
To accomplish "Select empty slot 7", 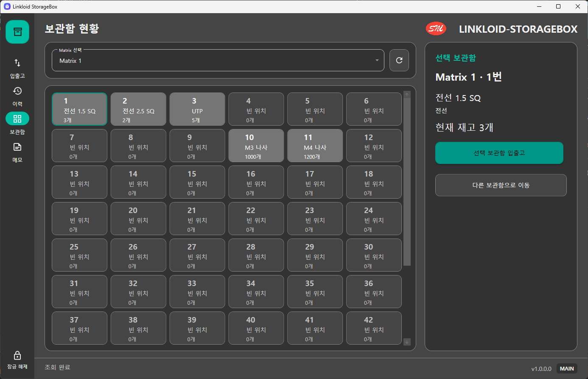I will click(x=79, y=146).
